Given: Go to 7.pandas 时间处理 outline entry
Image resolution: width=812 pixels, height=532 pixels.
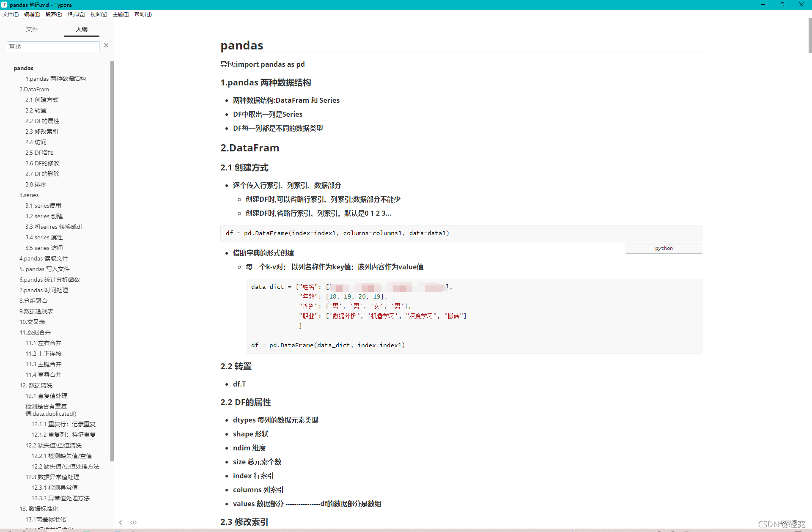Looking at the screenshot, I should 44,290.
